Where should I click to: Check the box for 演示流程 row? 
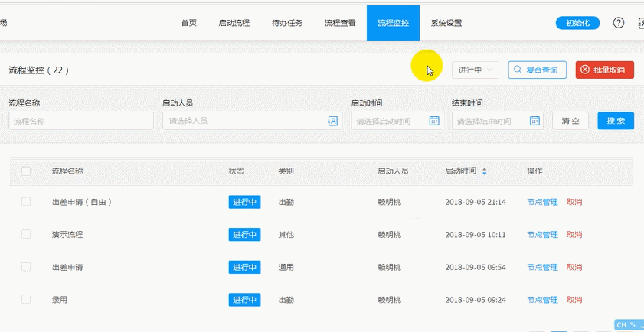point(26,234)
